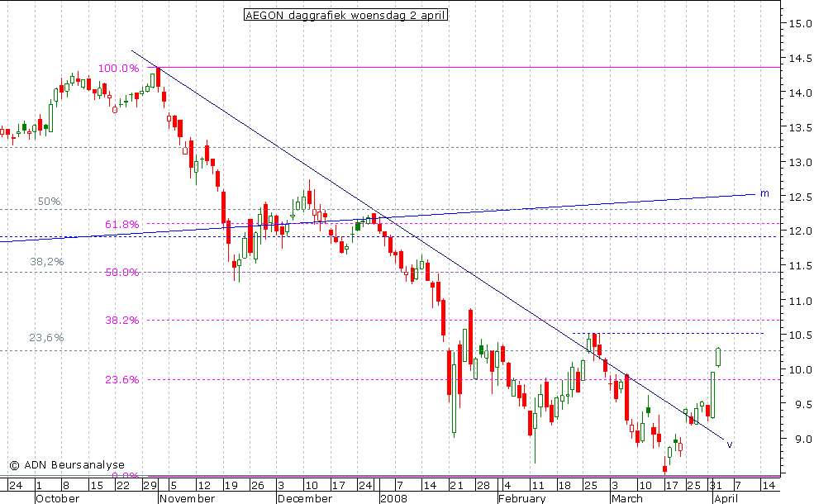Viewport: 814px width, 504px height.
Task: Select the "7" date label in April
Action: pos(738,485)
